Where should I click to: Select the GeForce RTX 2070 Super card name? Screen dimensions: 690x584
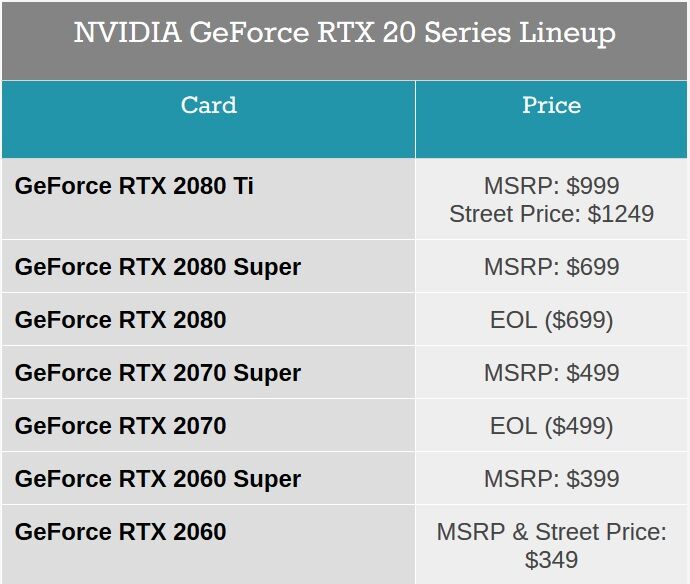click(x=157, y=373)
